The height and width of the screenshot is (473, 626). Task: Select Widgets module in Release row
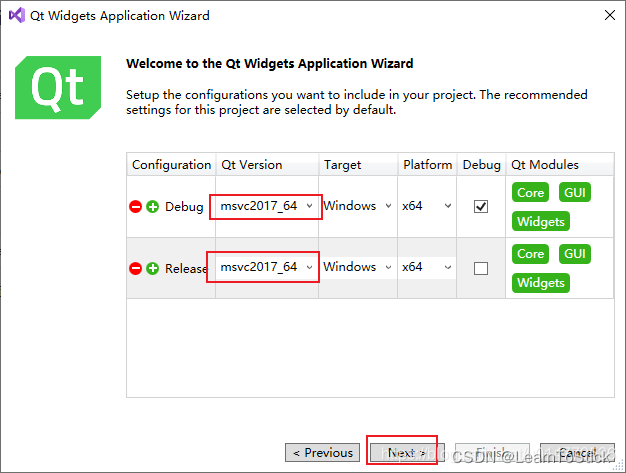541,283
